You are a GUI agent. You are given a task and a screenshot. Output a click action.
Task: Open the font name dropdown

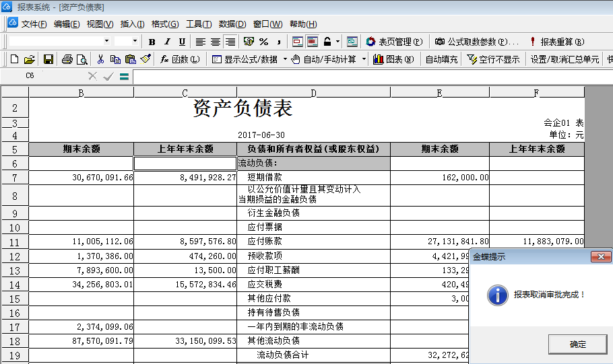click(x=106, y=41)
